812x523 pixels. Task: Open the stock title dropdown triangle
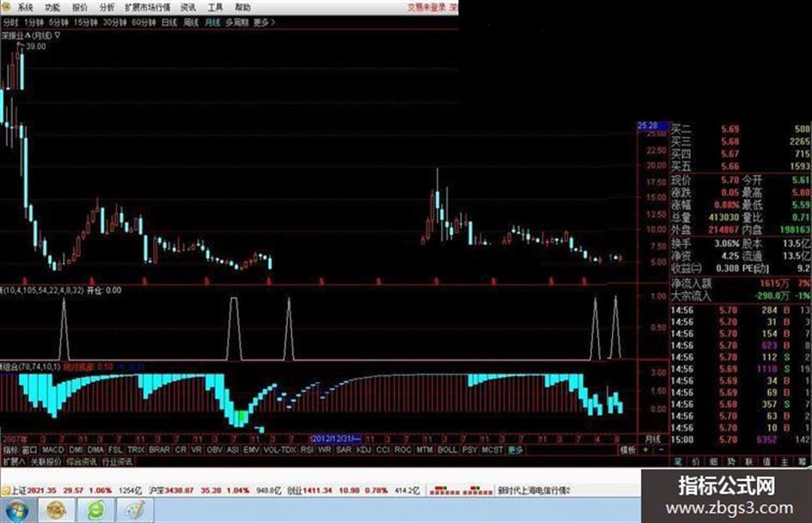(58, 36)
